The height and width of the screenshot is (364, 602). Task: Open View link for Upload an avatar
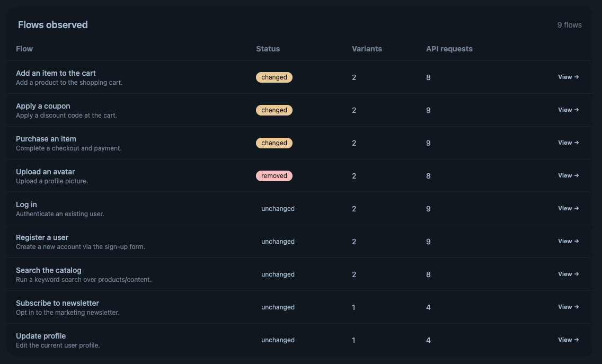(x=568, y=175)
